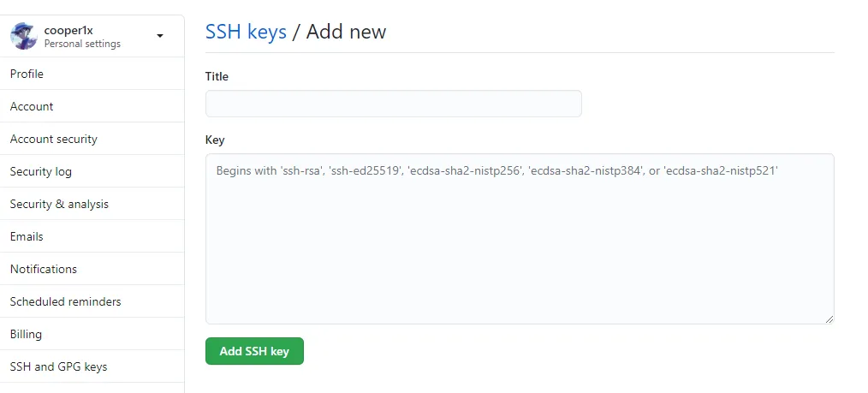
Task: Grab the Key textarea resize handle
Action: (829, 319)
